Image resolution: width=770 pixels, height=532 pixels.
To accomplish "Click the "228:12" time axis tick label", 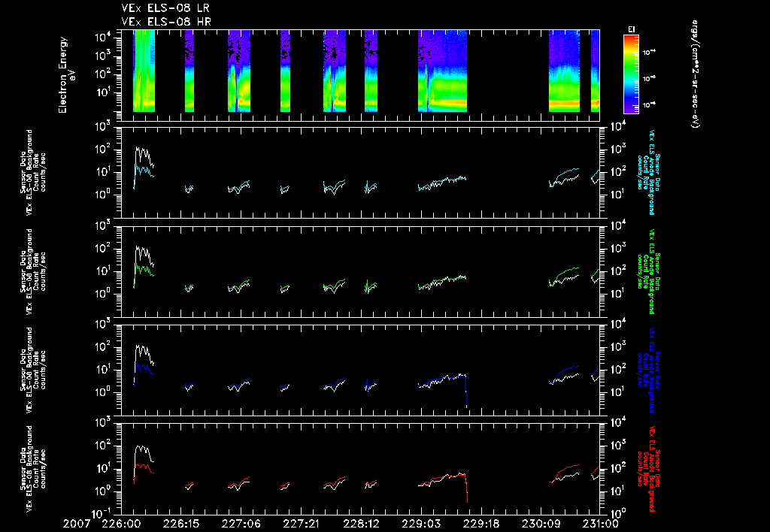I will point(362,524).
